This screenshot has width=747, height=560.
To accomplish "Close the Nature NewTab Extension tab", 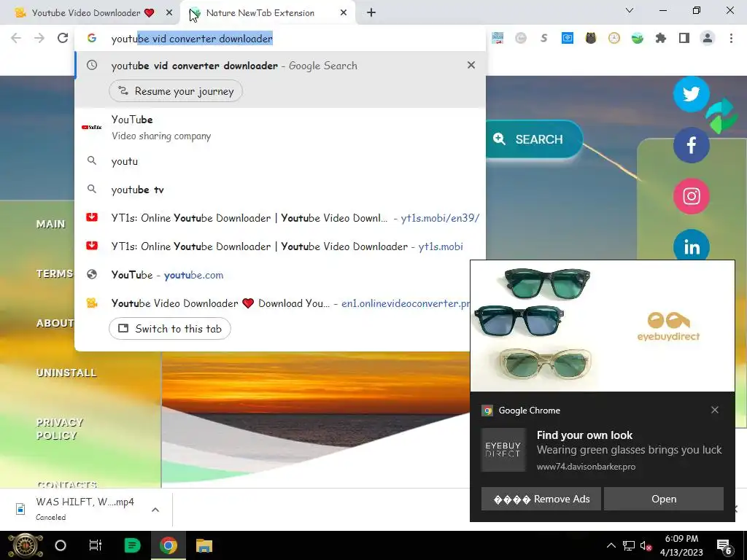I will coord(344,13).
